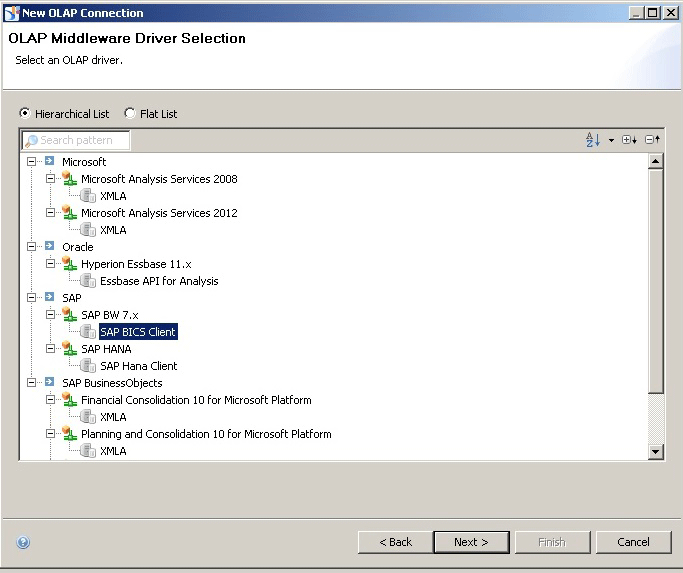Select the Flat List radio button
This screenshot has height=573, width=683.
click(x=129, y=113)
